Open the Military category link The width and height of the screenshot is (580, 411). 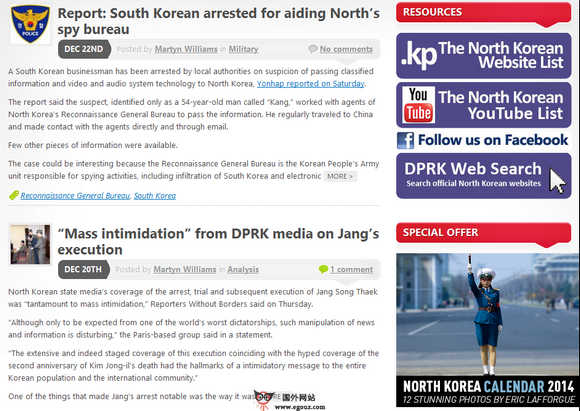[243, 49]
